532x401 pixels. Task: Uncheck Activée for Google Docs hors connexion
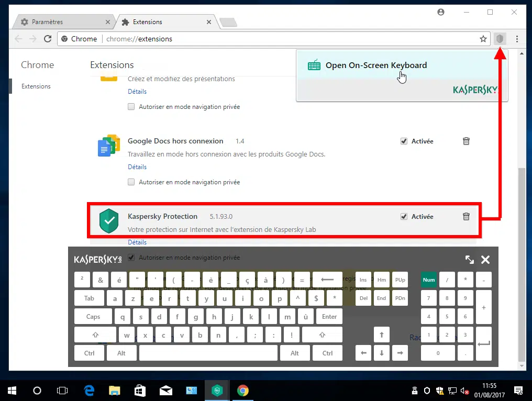pos(404,141)
